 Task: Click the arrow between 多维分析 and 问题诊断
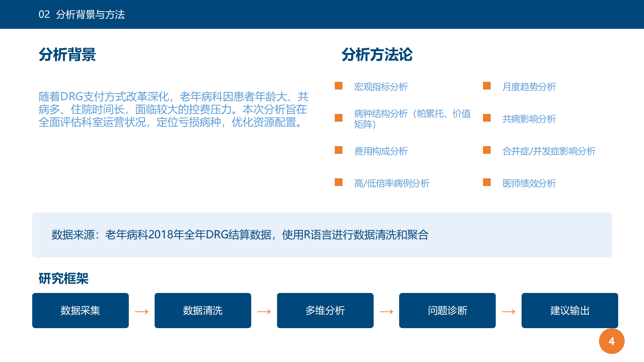coord(386,312)
